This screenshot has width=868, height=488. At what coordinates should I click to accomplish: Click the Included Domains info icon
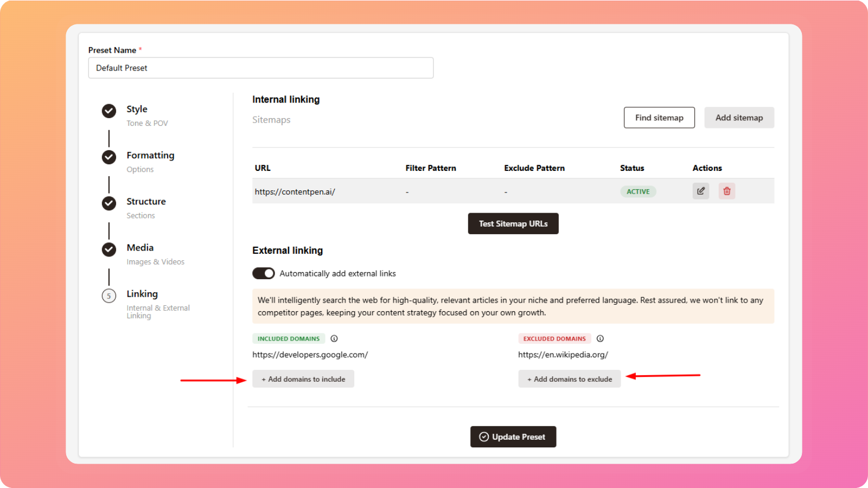[334, 339]
